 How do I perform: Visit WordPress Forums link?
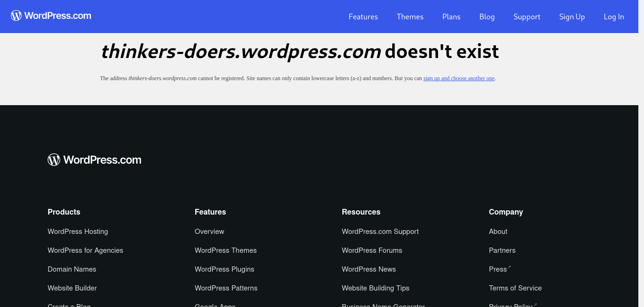372,250
